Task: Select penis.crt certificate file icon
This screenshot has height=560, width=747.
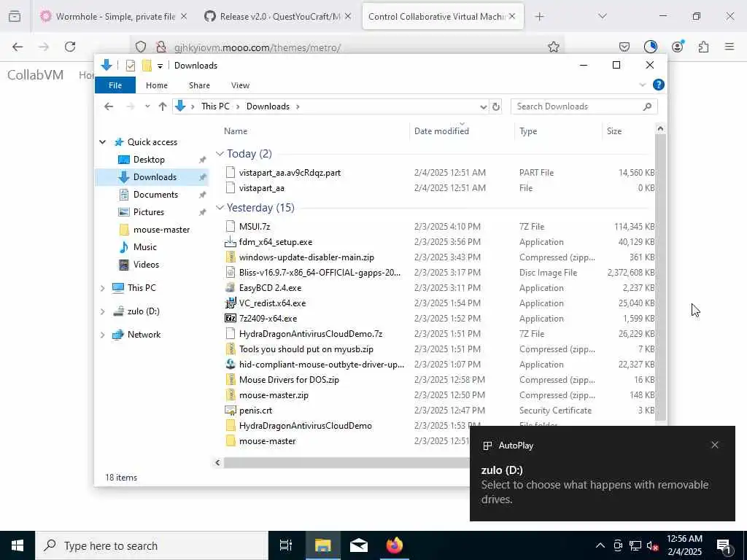Action: [231, 410]
